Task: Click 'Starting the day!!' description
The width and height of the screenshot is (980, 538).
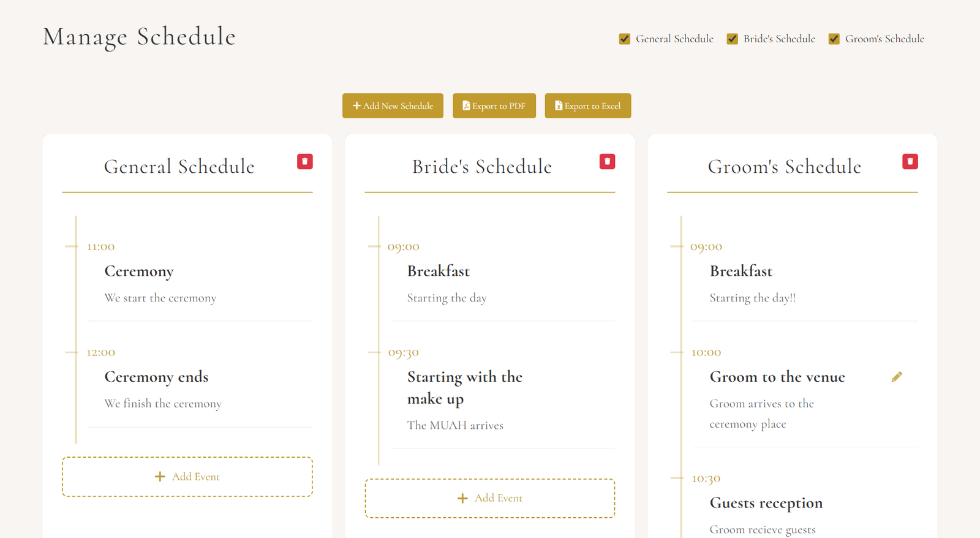Action: pyautogui.click(x=753, y=298)
